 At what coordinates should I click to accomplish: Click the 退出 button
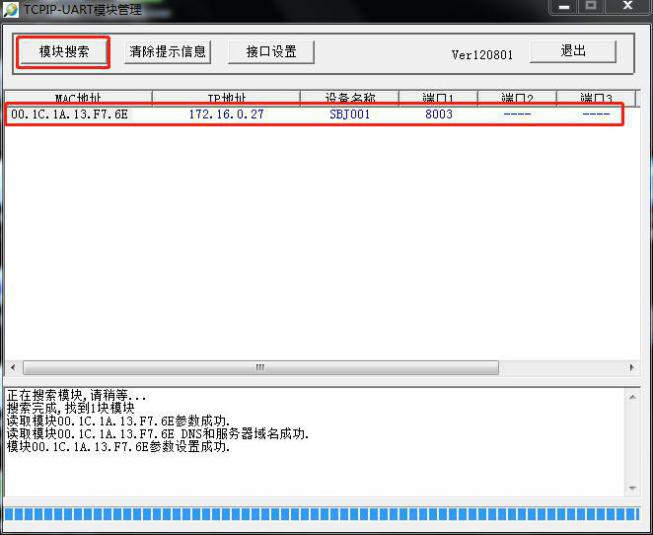(x=573, y=51)
